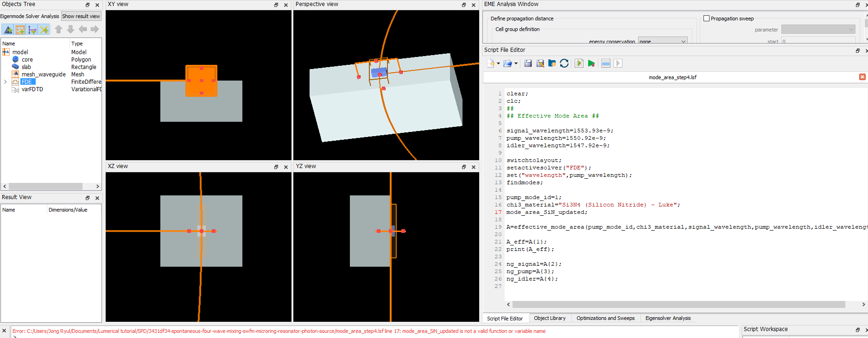Click script editor horizontal scrollbar
The height and width of the screenshot is (338, 868).
679,304
